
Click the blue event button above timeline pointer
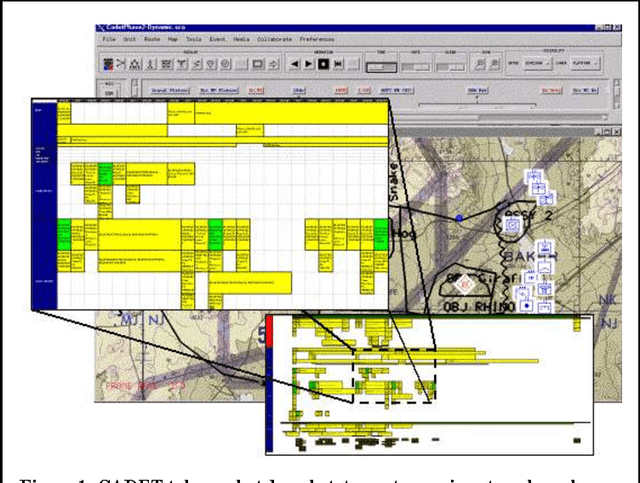477,90
